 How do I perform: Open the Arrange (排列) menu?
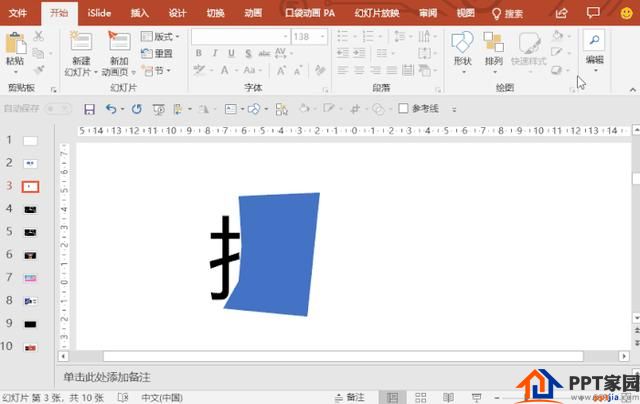coord(493,53)
